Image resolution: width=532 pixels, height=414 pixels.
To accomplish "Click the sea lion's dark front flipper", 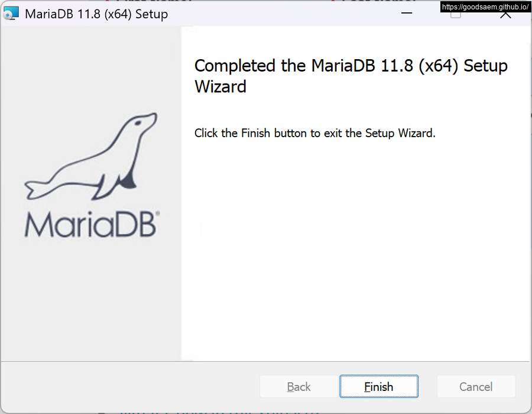I will (128, 180).
